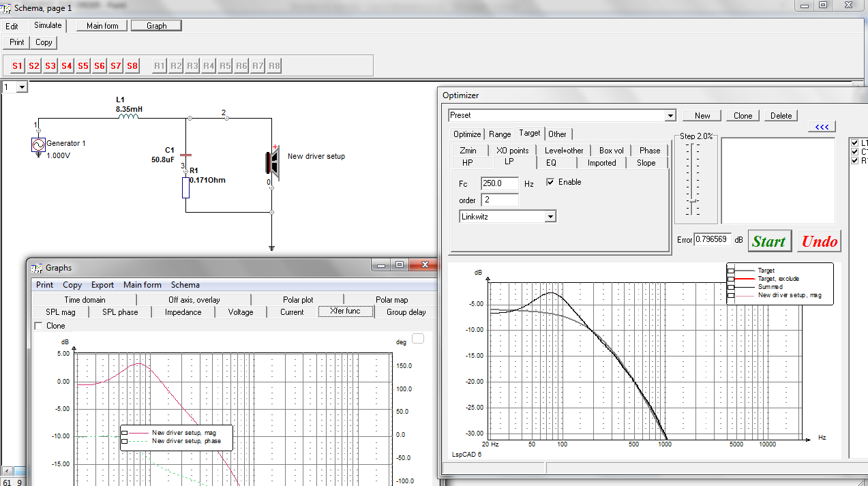
Task: Click the Error value field
Action: point(713,240)
